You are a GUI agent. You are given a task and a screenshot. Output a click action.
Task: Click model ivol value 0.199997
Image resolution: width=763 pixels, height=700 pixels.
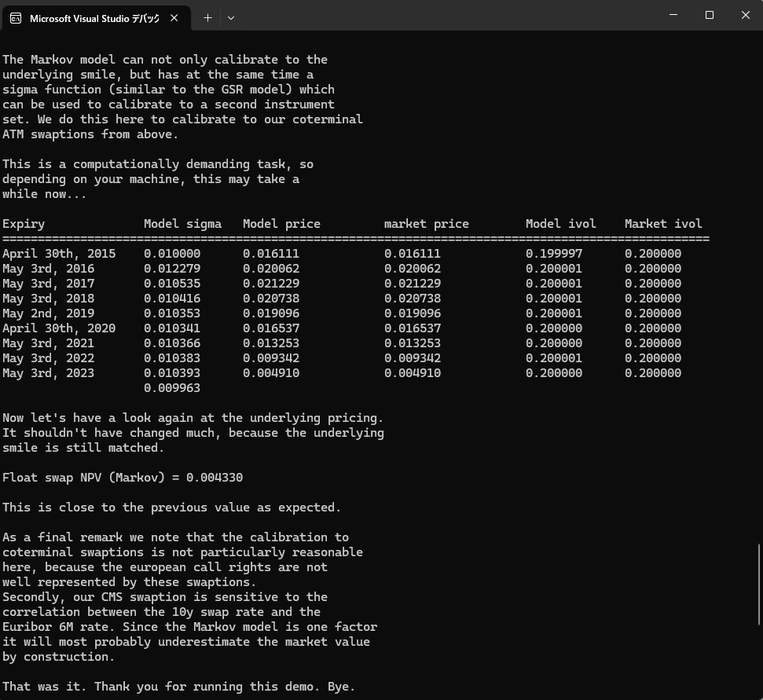(x=554, y=254)
